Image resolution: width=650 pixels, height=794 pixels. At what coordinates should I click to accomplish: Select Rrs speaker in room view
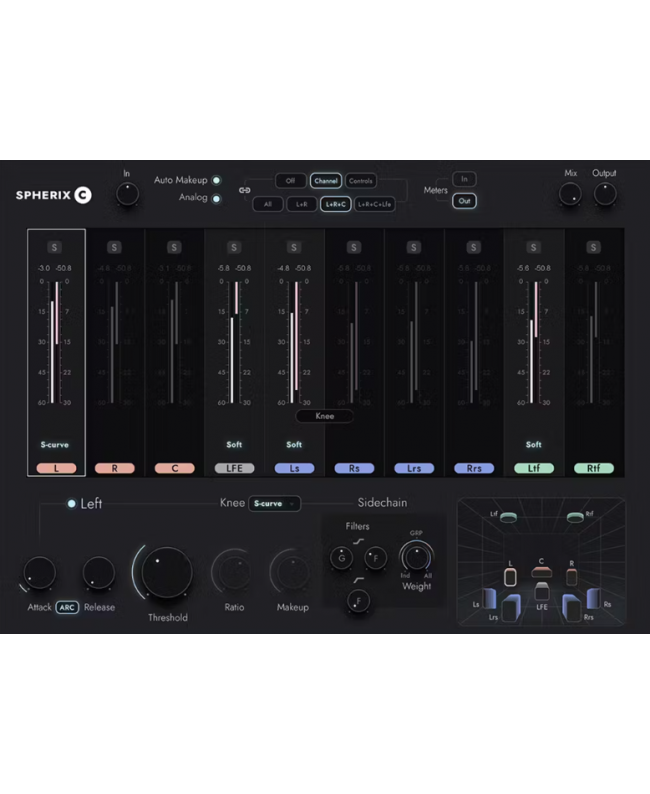pyautogui.click(x=572, y=608)
